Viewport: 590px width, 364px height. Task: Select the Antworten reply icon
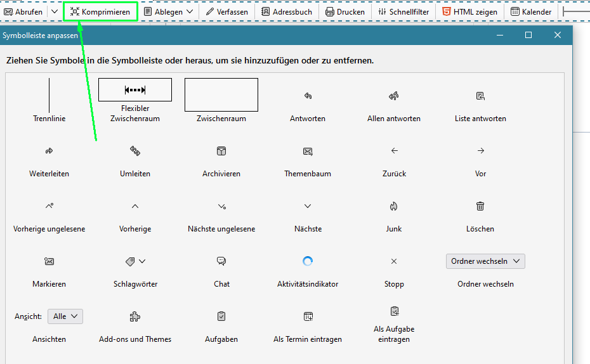(x=308, y=96)
